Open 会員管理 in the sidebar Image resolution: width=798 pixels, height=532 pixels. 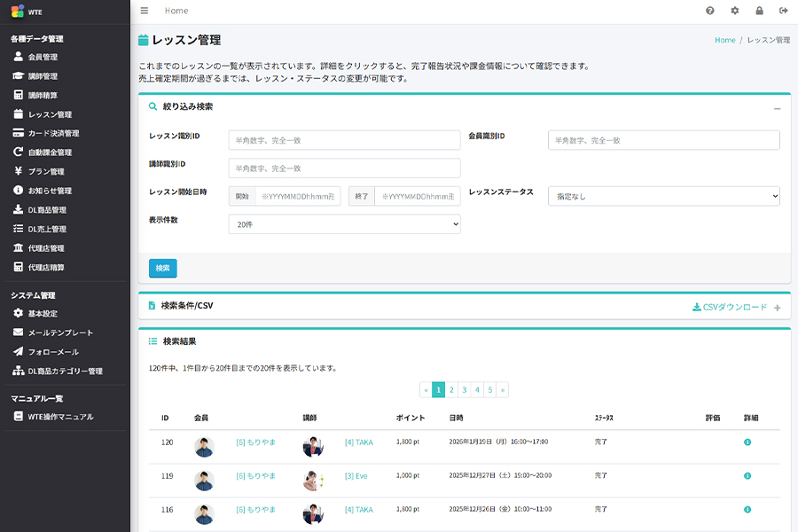coord(43,57)
